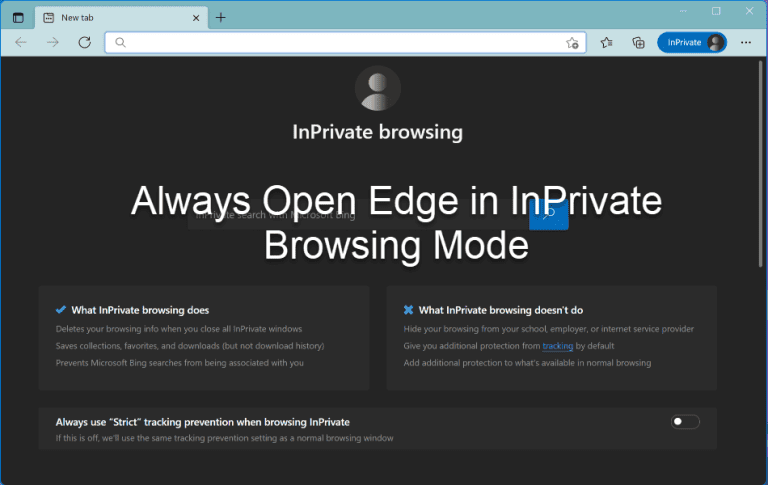The height and width of the screenshot is (485, 768).
Task: Click the InPrivate search with Bing box
Action: tap(358, 215)
